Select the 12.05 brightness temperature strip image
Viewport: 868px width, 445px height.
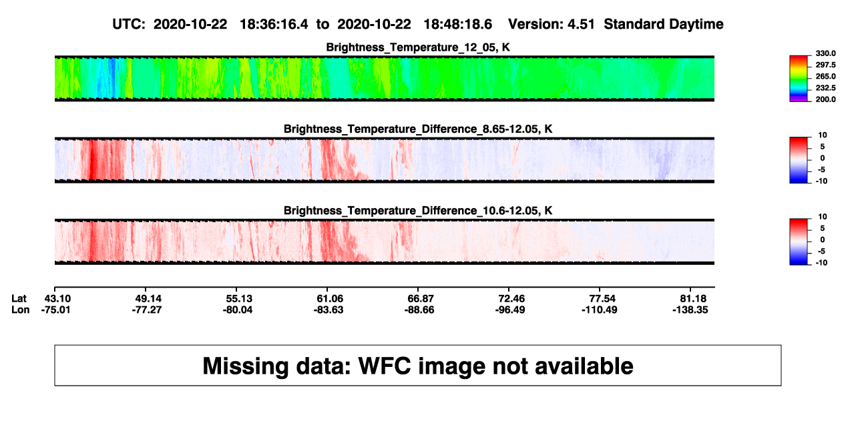(385, 79)
